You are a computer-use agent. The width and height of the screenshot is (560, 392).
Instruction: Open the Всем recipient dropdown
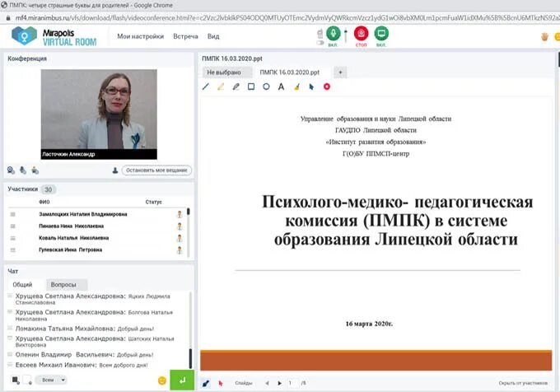click(50, 380)
